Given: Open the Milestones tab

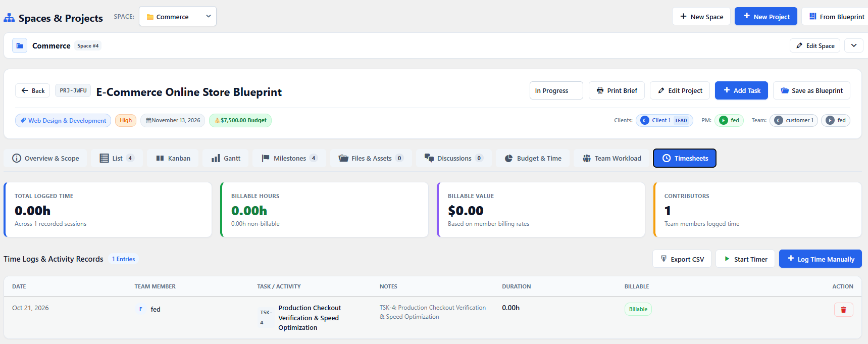Looking at the screenshot, I should [289, 158].
